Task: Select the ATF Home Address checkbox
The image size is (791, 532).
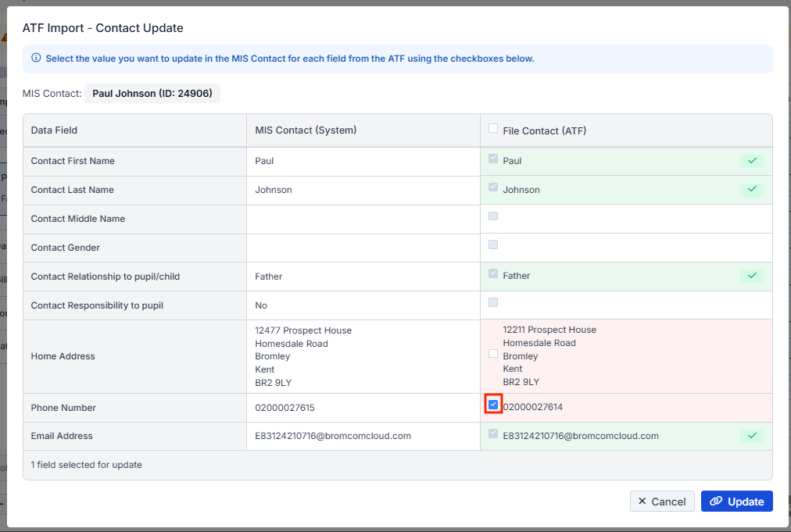Action: click(x=493, y=354)
